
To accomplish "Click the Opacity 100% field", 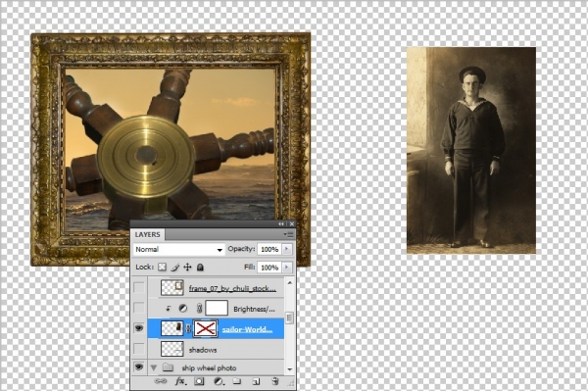I will pos(269,249).
